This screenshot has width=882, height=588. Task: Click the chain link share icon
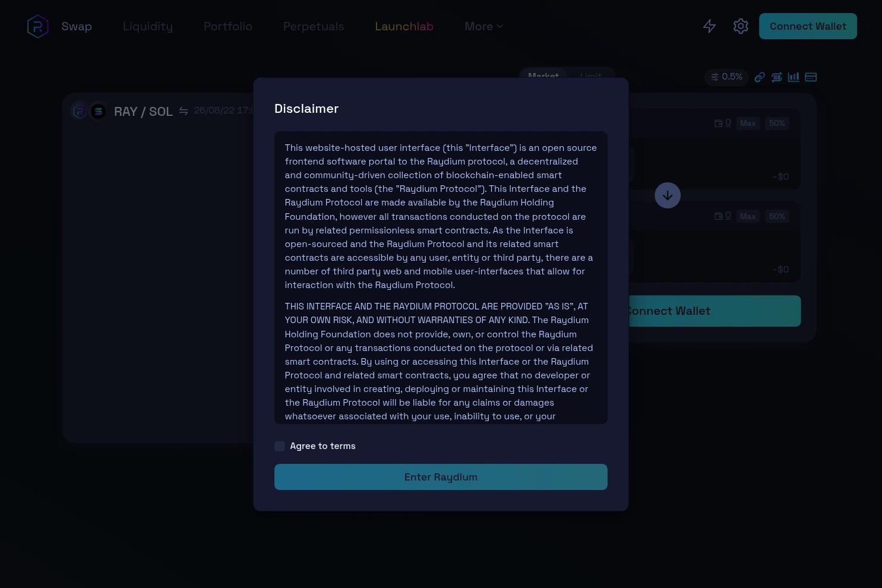click(x=760, y=77)
